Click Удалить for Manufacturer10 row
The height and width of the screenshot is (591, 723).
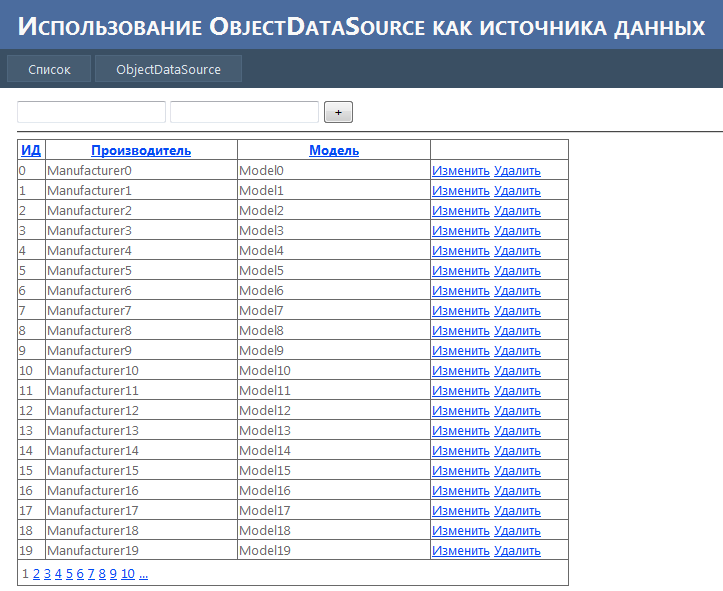[x=517, y=370]
